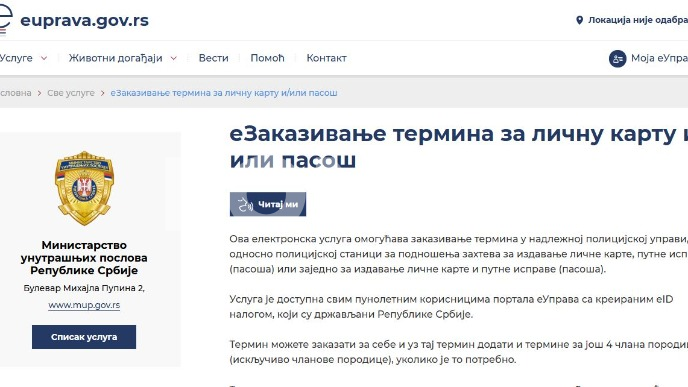Expand the Животни догађаји chevron arrow

pyautogui.click(x=174, y=58)
